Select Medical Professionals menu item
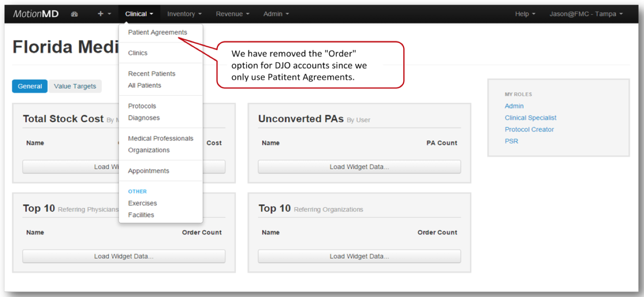The width and height of the screenshot is (644, 297). (160, 138)
